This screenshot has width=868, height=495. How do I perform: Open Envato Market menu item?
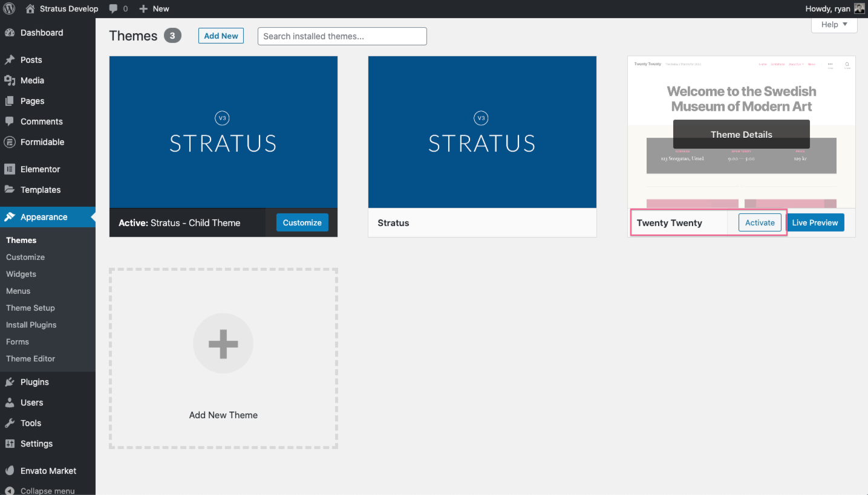48,471
